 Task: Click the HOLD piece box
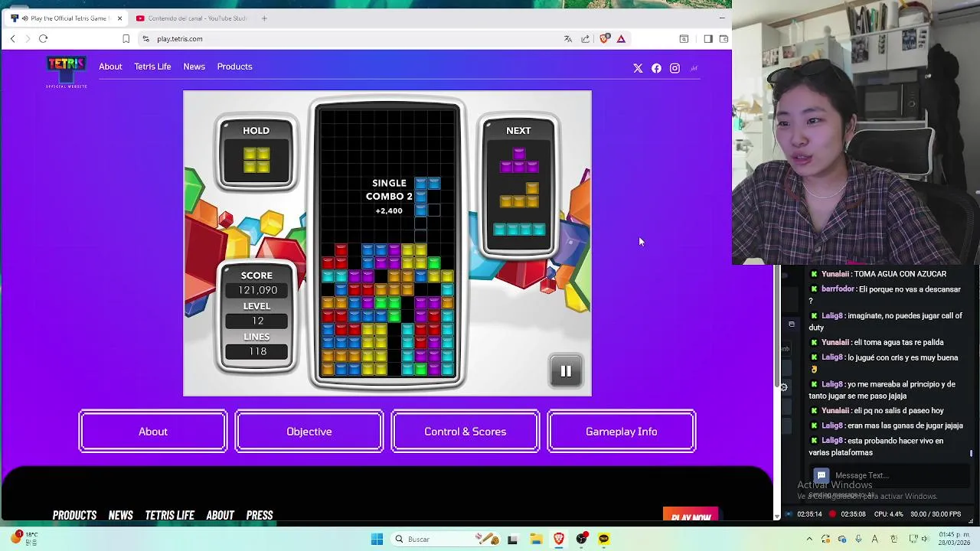click(x=256, y=153)
